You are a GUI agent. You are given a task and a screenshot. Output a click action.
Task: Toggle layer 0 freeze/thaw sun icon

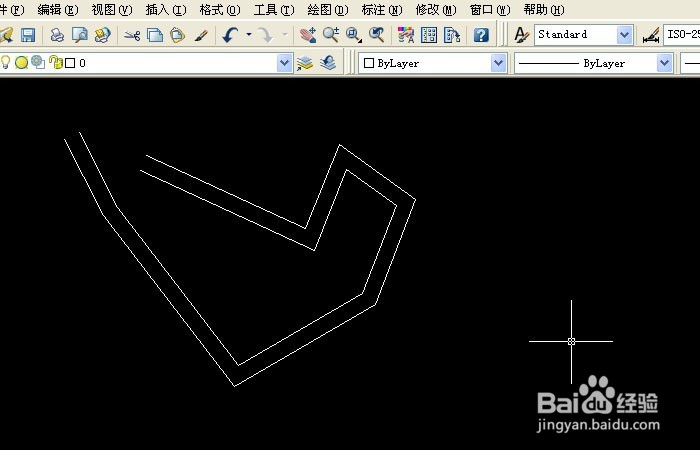(21, 62)
